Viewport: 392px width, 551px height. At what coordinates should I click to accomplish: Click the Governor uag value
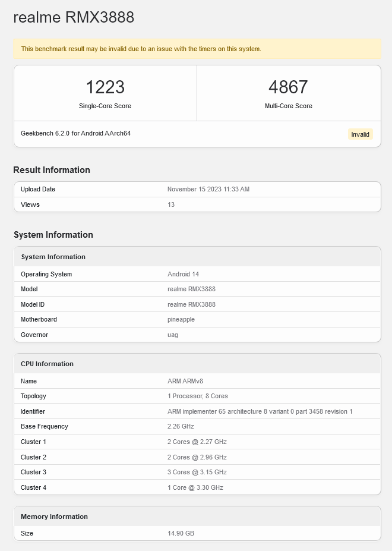click(172, 335)
